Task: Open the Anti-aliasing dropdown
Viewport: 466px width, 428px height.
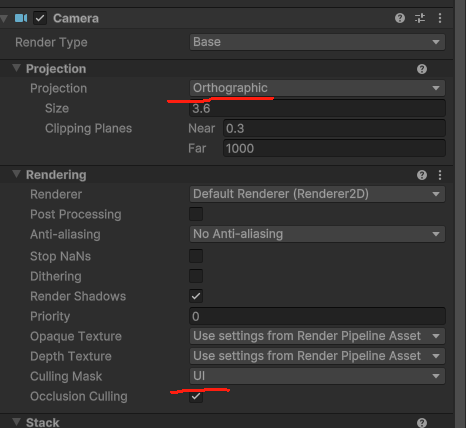Action: coord(317,234)
